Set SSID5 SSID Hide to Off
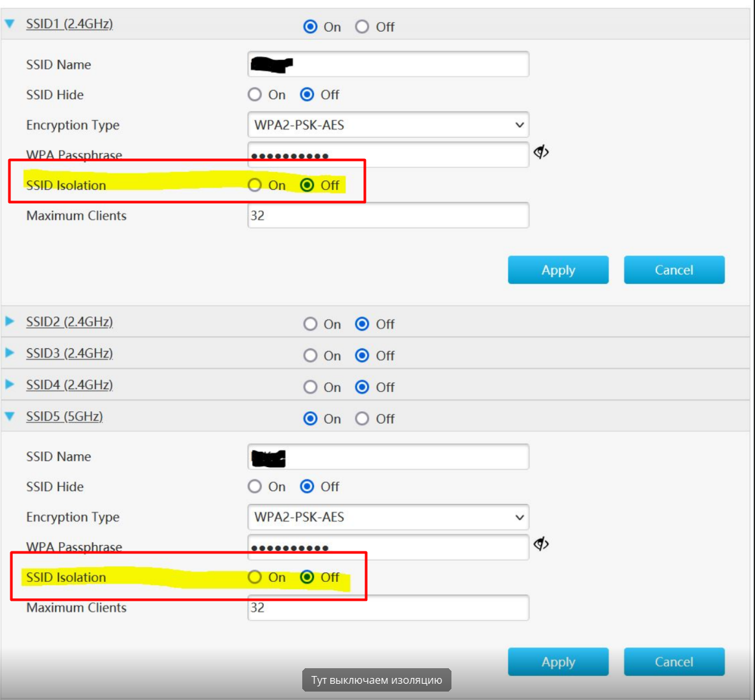Screen dimensions: 755x700 point(307,487)
